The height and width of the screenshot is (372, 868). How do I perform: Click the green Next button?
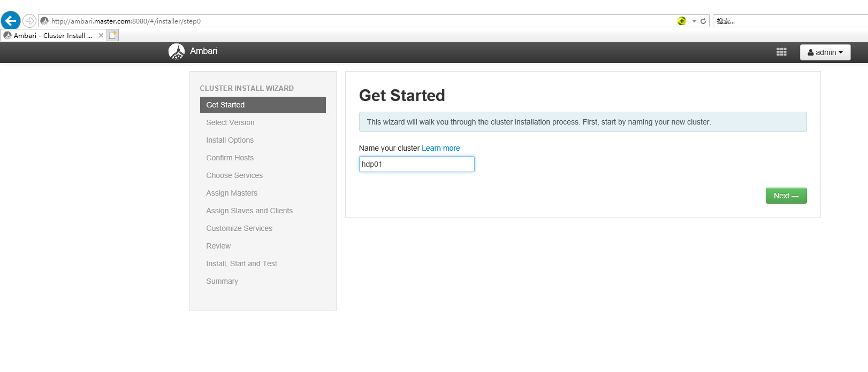click(786, 196)
